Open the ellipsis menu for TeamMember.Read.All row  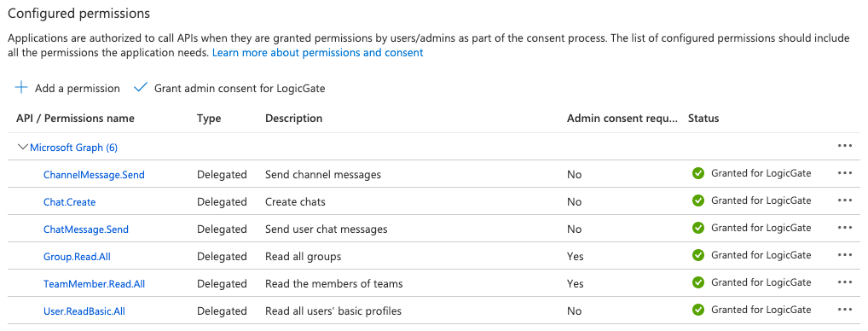pos(845,282)
